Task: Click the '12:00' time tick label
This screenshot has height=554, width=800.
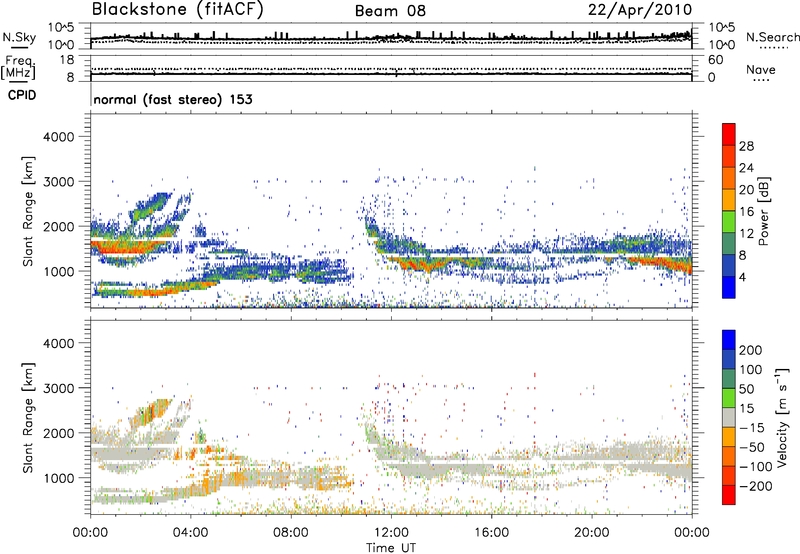Action: tap(391, 533)
